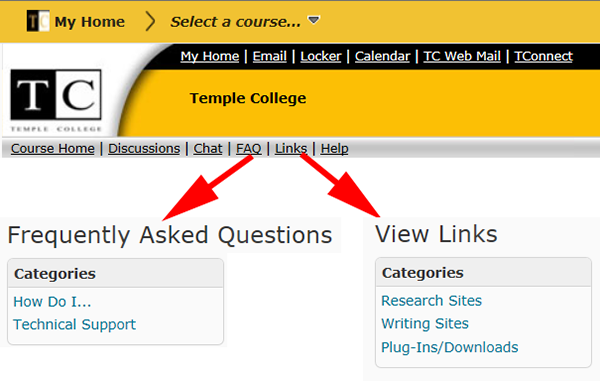Screen dimensions: 600x381
Task: Click My Home in the top yellow bar
Action: (90, 22)
